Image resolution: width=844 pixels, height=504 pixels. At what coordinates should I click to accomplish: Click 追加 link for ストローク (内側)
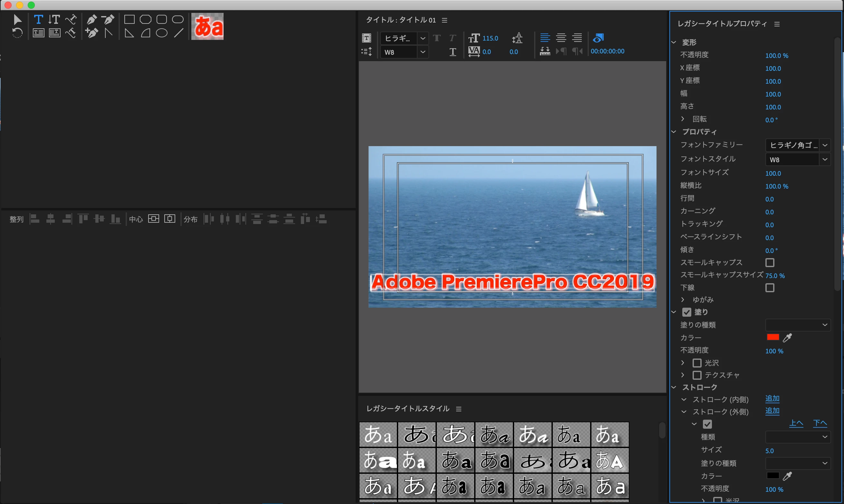772,399
